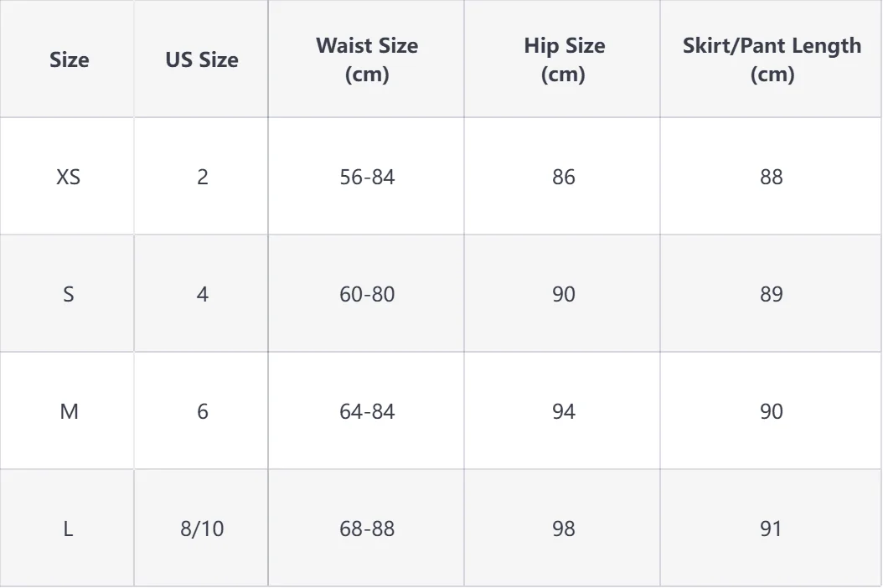
Task: Click the US size 2 cell
Action: click(x=203, y=177)
